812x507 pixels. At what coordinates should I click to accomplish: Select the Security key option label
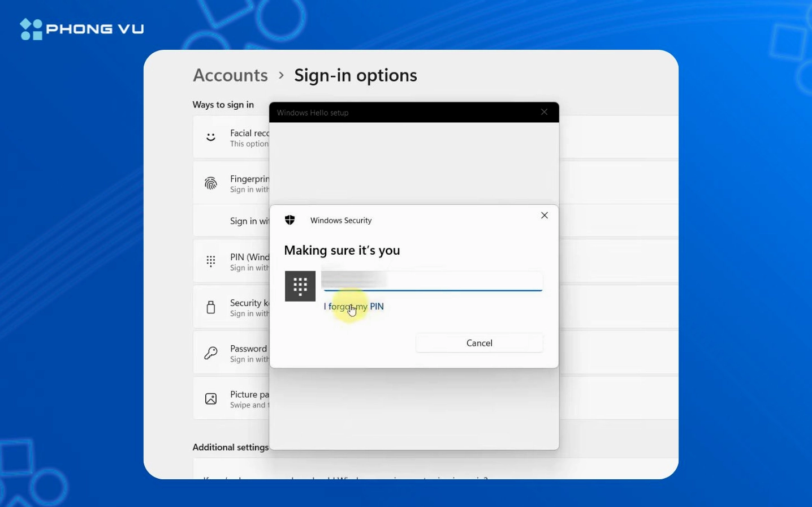(x=249, y=303)
